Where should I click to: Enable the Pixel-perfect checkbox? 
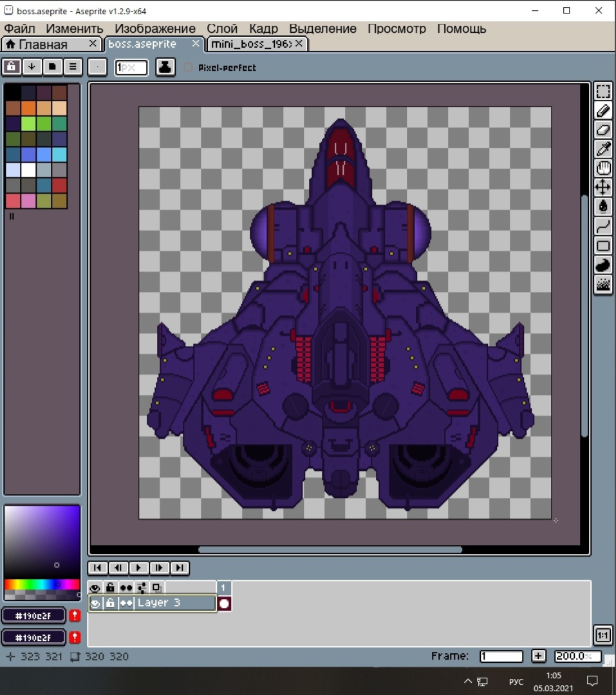click(x=188, y=68)
